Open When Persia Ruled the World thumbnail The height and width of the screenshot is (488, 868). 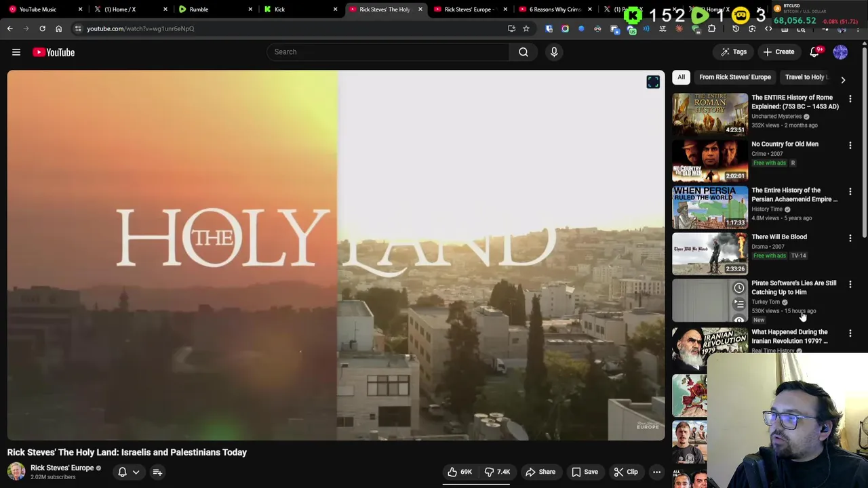710,207
